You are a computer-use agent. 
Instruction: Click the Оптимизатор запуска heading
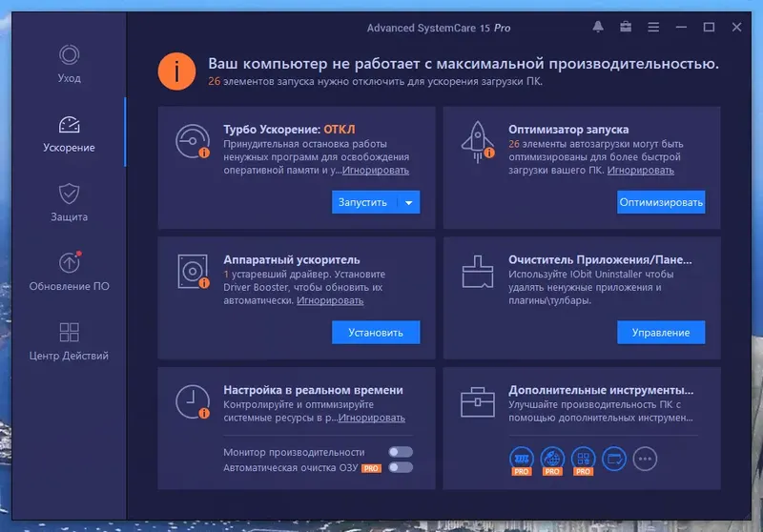[x=568, y=130]
